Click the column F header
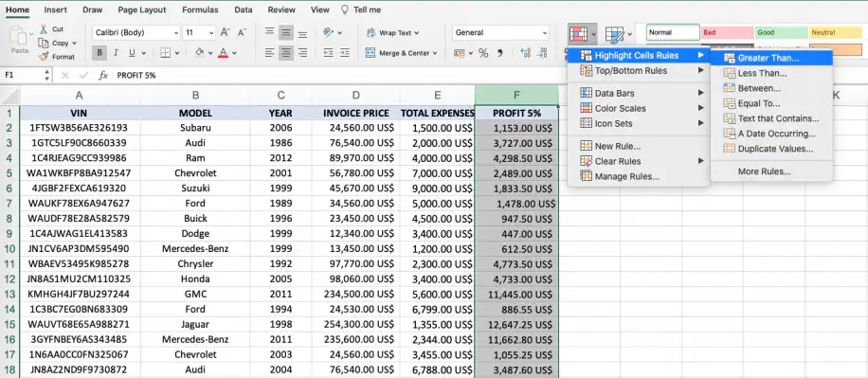 click(x=516, y=95)
